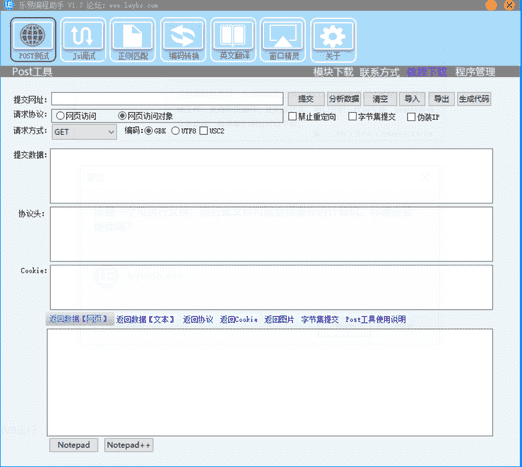Click the 导入 button
522x467 pixels.
[412, 99]
